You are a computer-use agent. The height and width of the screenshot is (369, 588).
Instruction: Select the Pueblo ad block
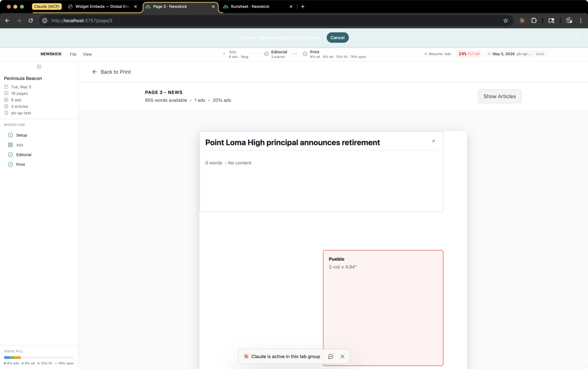coord(383,308)
